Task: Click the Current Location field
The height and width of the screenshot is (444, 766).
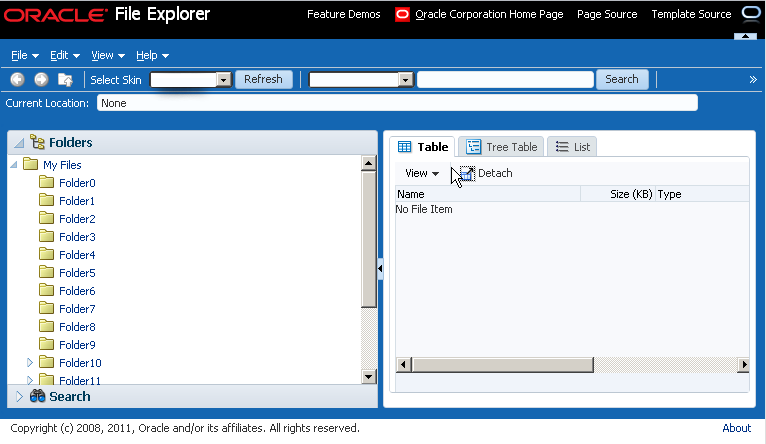Action: pos(397,103)
